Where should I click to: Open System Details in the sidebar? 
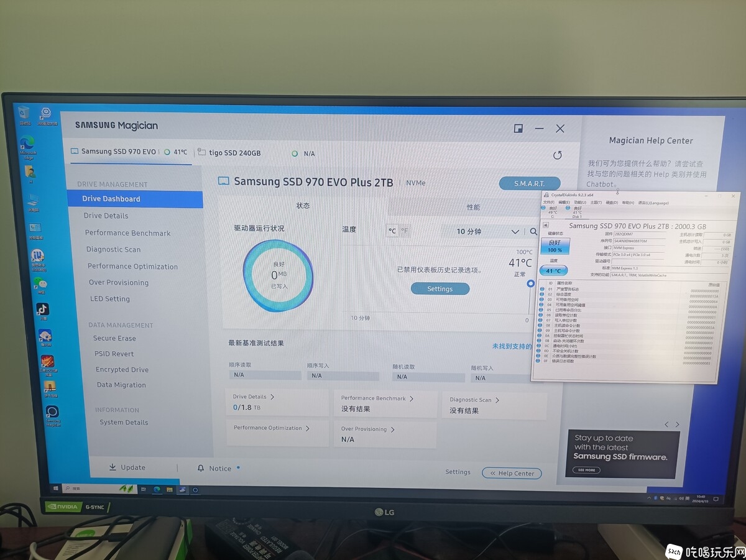coord(124,422)
